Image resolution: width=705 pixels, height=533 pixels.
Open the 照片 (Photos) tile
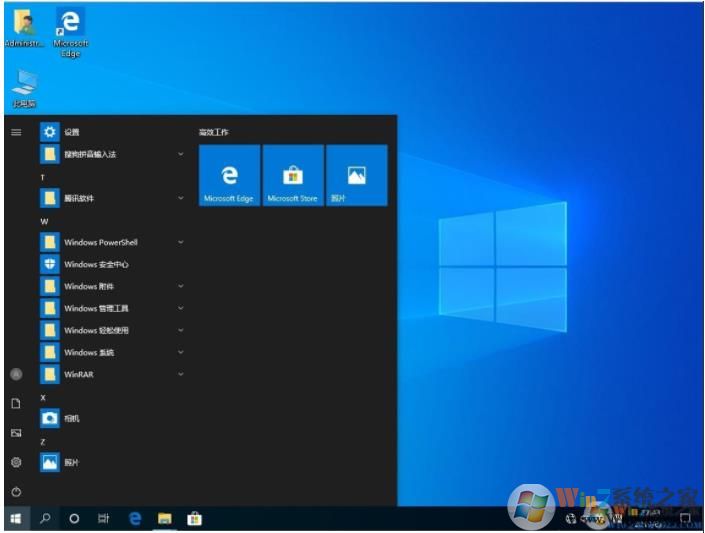tap(356, 176)
